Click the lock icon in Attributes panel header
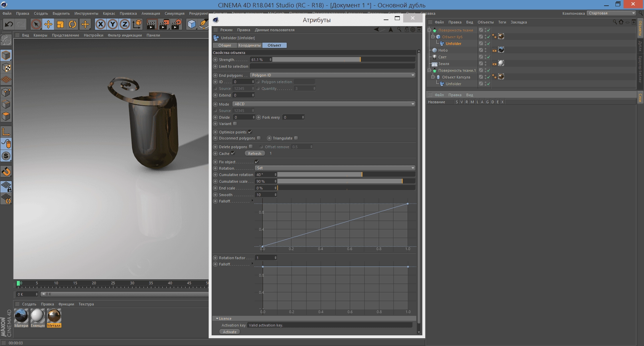Screen dimensions: 644x346 point(407,30)
